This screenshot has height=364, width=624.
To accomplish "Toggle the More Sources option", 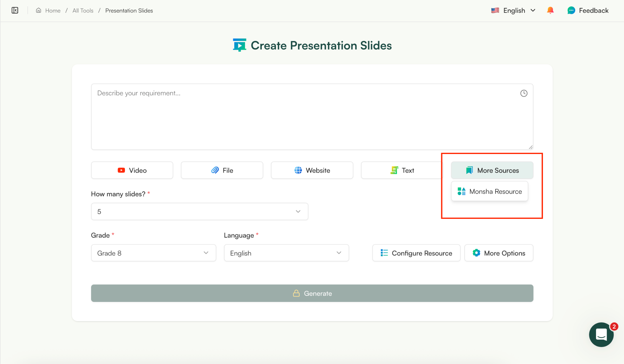I will point(491,170).
